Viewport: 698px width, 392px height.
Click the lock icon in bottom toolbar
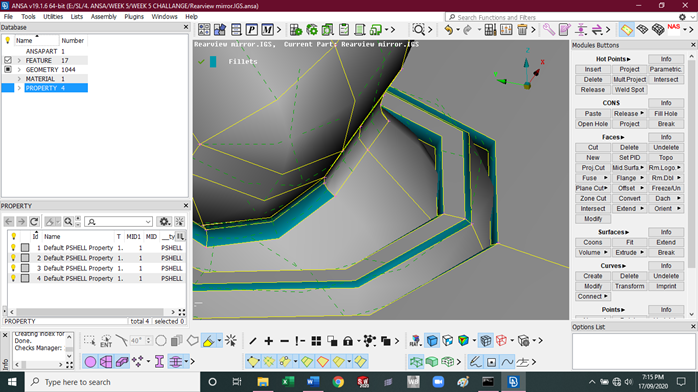click(348, 341)
